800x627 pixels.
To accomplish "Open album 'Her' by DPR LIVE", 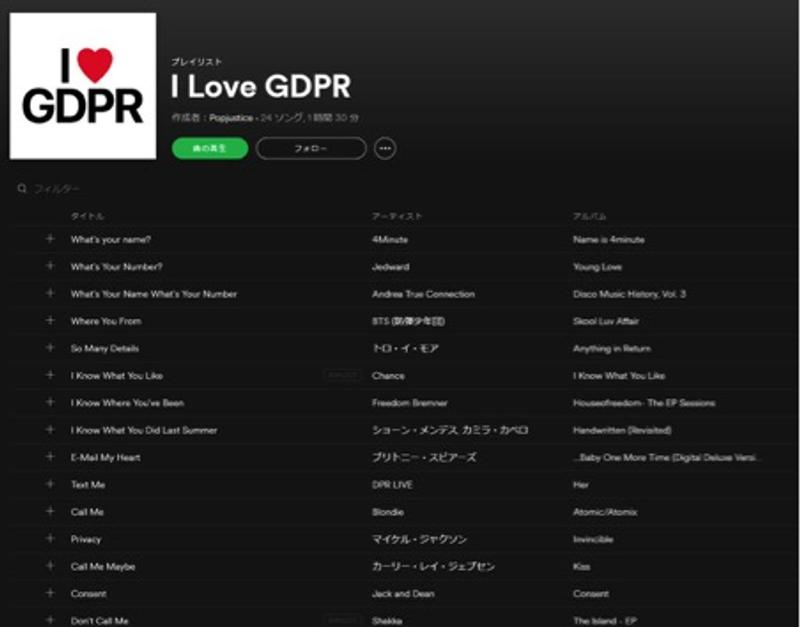I will [x=581, y=485].
